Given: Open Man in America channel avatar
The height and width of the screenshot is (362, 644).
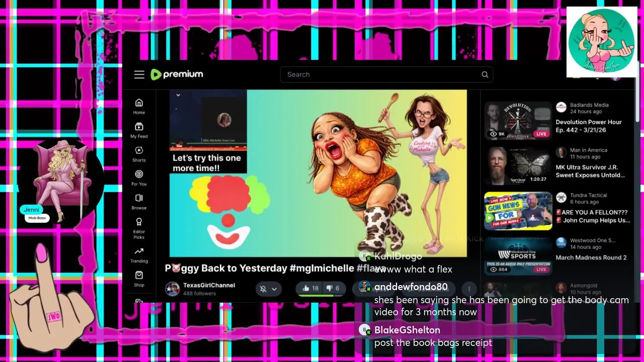Looking at the screenshot, I should [x=561, y=152].
